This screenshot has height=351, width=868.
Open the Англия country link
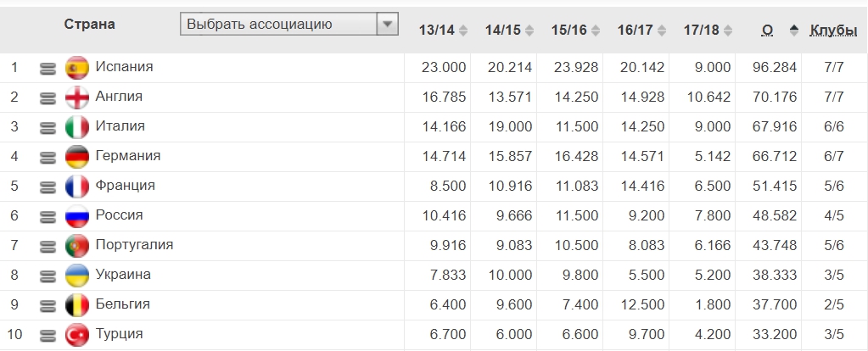pos(119,97)
